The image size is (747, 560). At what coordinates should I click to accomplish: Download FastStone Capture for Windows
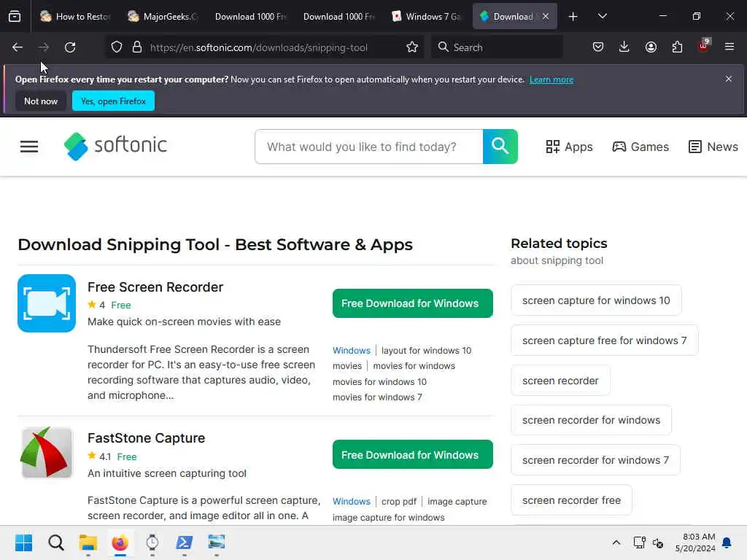pyautogui.click(x=413, y=454)
